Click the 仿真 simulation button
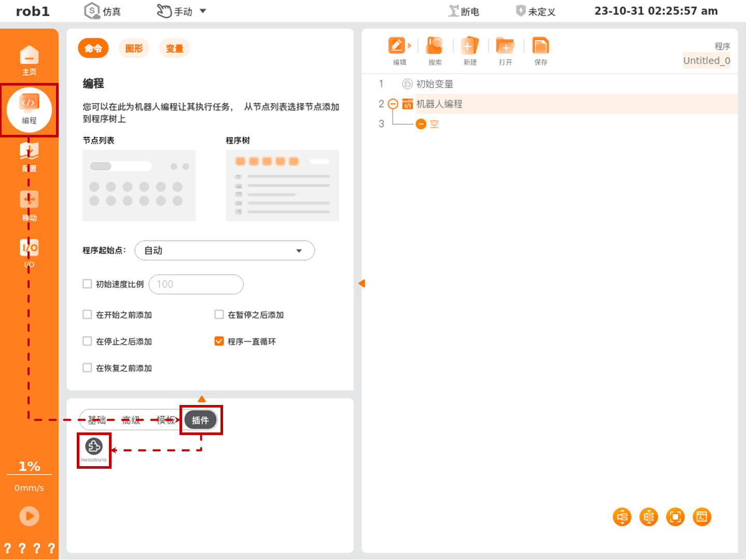746x560 pixels. (103, 11)
